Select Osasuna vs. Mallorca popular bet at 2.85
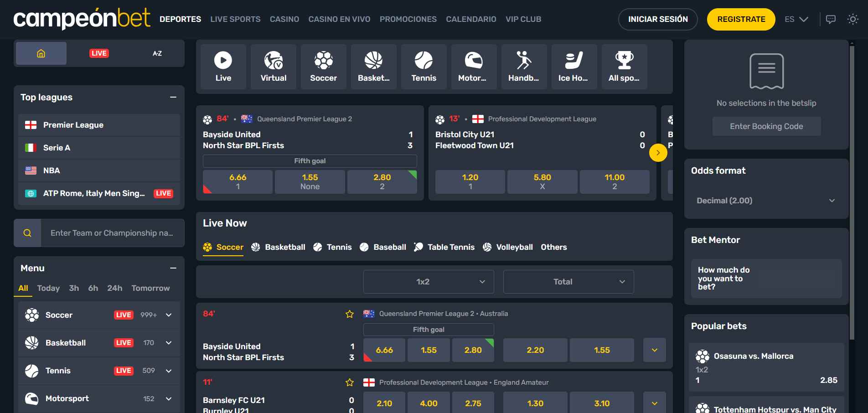The width and height of the screenshot is (868, 413). pyautogui.click(x=766, y=367)
